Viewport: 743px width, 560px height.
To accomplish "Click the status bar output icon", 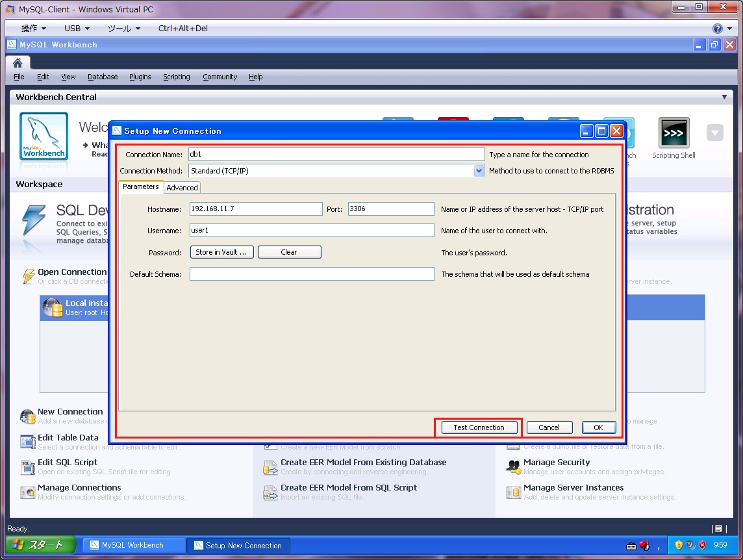I will pyautogui.click(x=718, y=528).
